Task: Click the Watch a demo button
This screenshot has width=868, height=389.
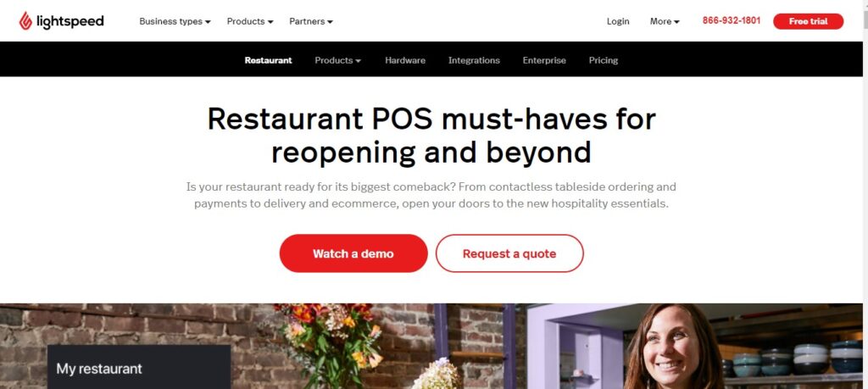Action: click(353, 253)
